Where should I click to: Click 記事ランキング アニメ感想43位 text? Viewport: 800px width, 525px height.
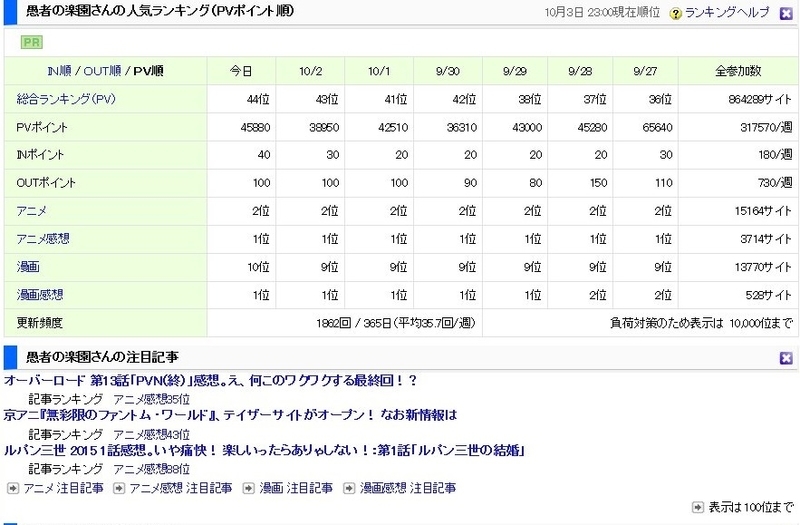point(109,434)
